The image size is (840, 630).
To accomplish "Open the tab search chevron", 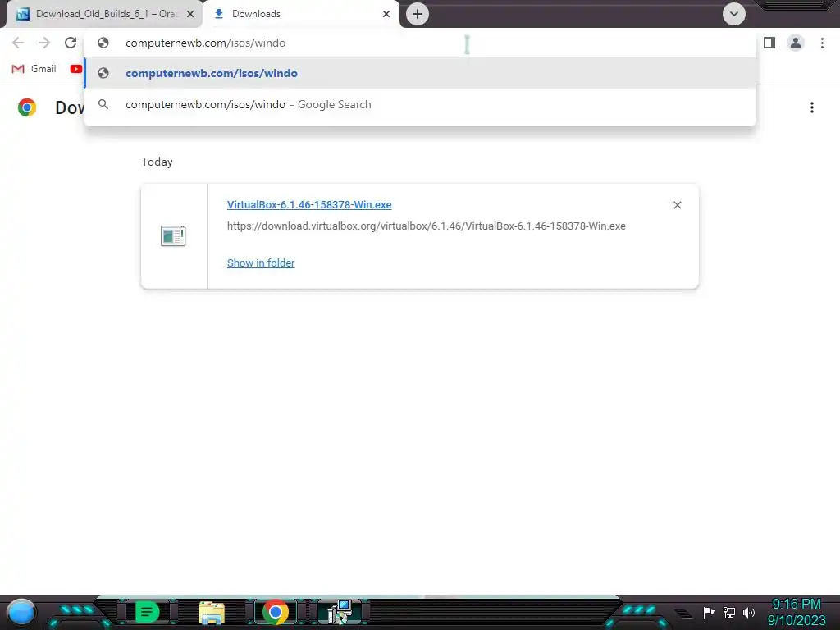I will pyautogui.click(x=734, y=14).
